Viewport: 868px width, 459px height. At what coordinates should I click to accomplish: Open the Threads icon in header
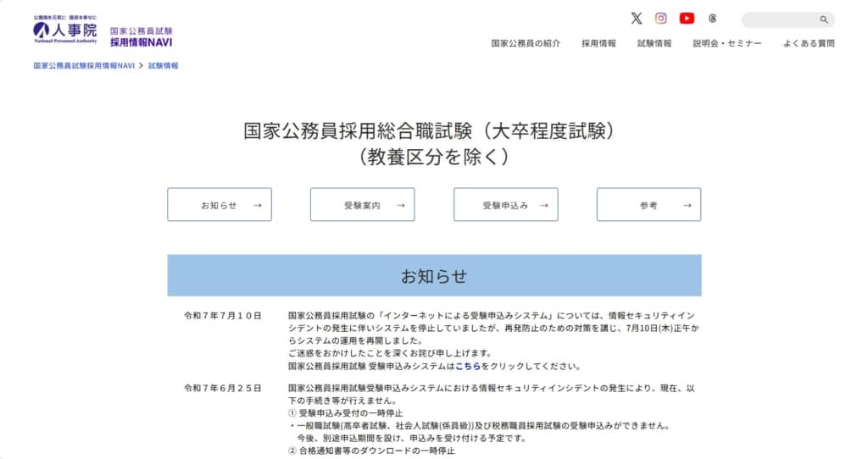pyautogui.click(x=712, y=19)
